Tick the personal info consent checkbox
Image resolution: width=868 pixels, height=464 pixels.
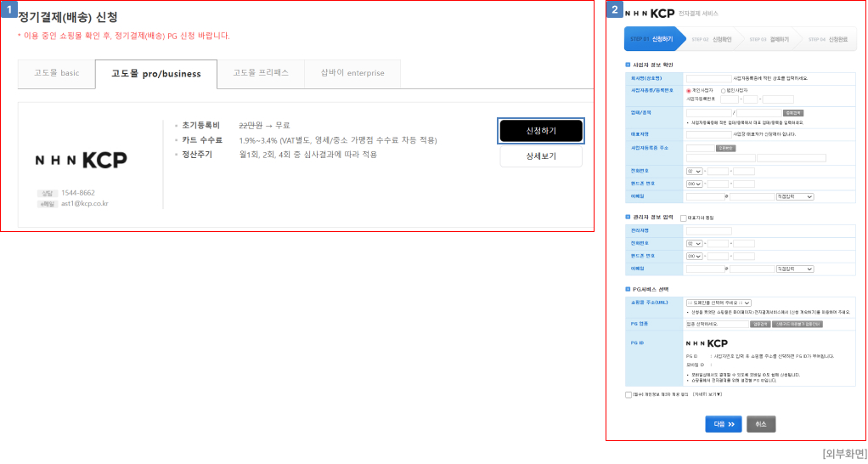tap(628, 394)
